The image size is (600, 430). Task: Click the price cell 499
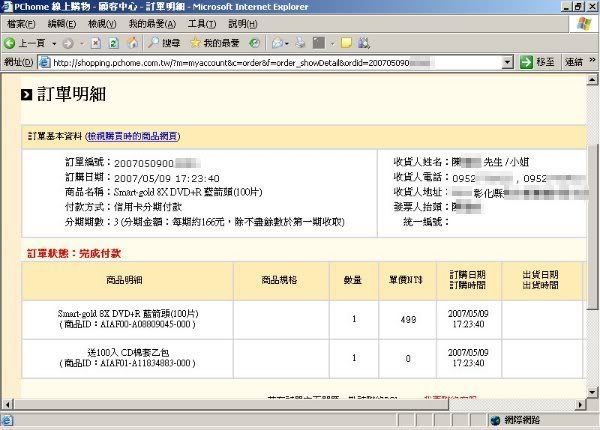click(x=408, y=320)
